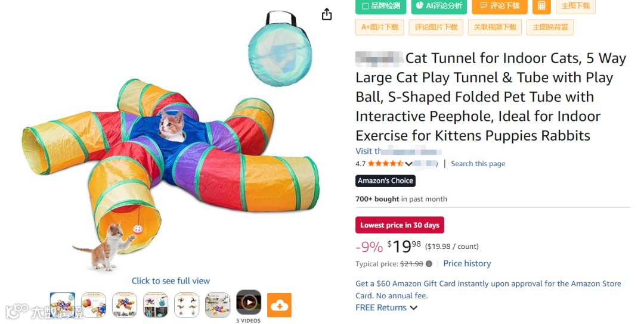Click the 主图下载 button

[x=575, y=6]
